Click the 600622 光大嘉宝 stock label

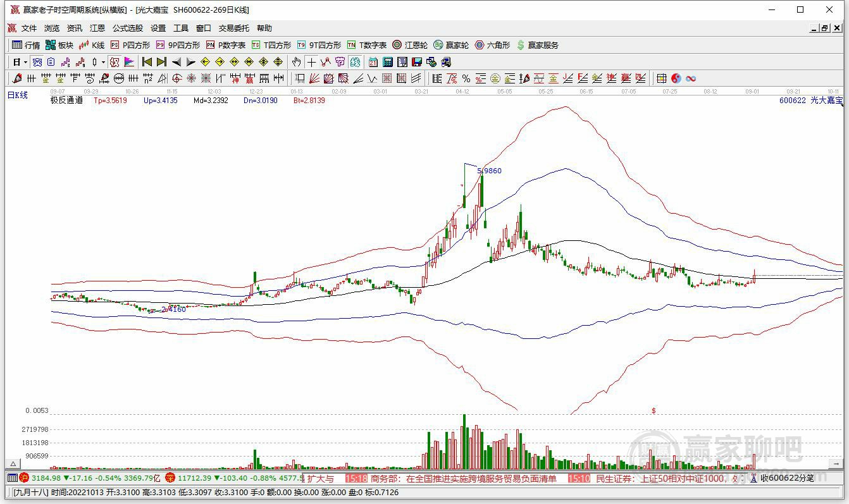[811, 100]
